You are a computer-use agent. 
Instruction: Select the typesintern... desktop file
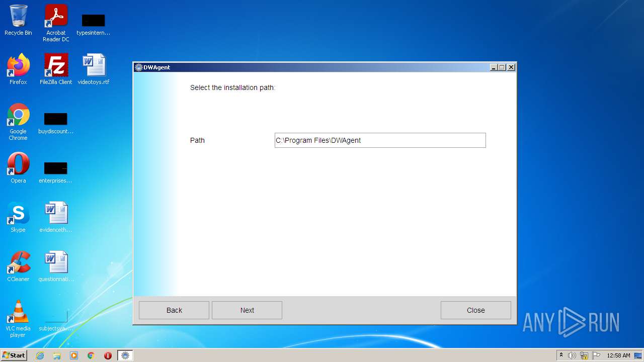pos(94,24)
